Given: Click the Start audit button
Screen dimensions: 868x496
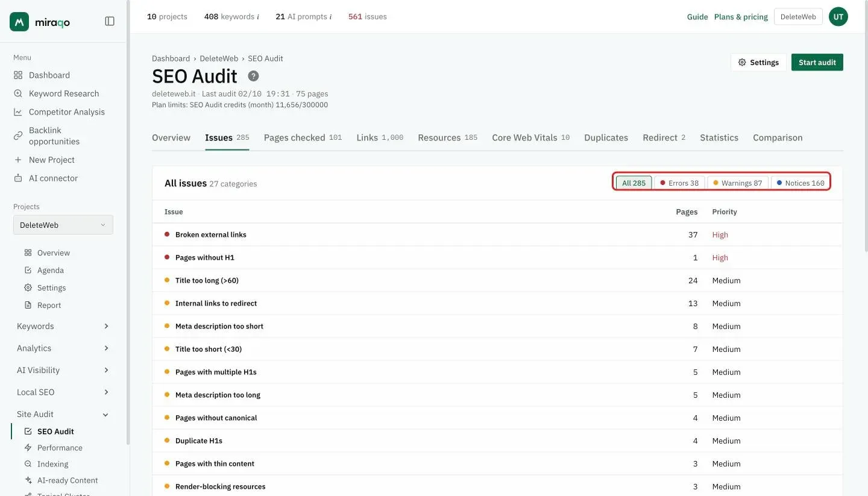Looking at the screenshot, I should click(817, 62).
